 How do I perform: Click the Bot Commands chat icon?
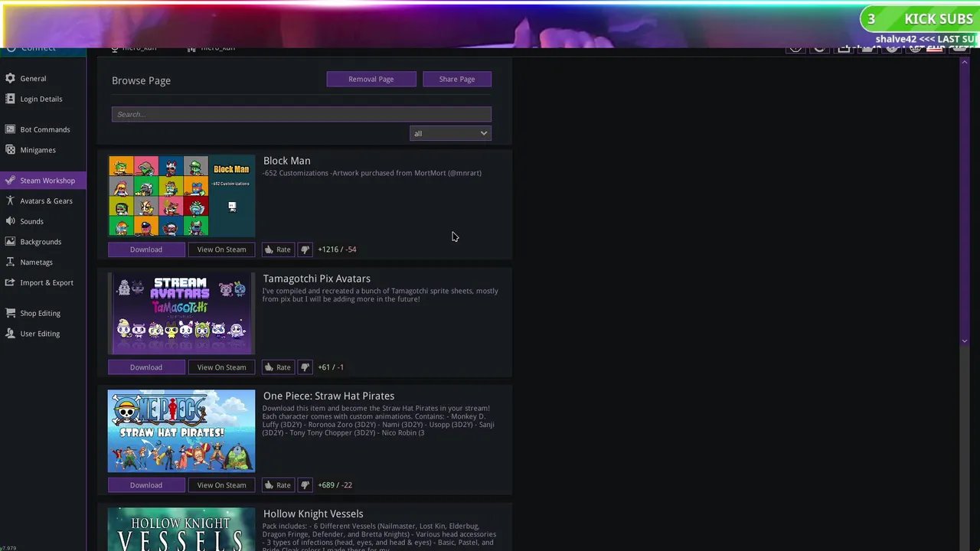tap(10, 129)
